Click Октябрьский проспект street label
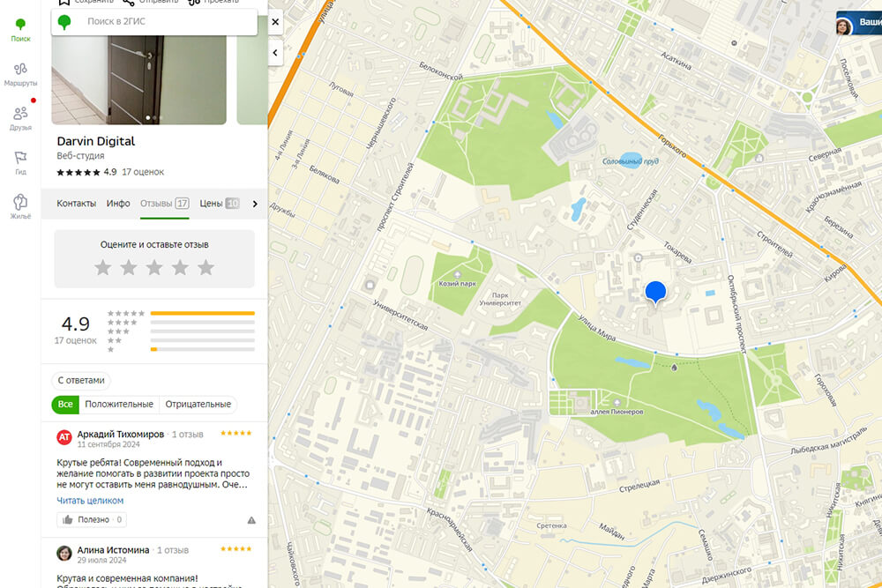The image size is (882, 588). (736, 314)
